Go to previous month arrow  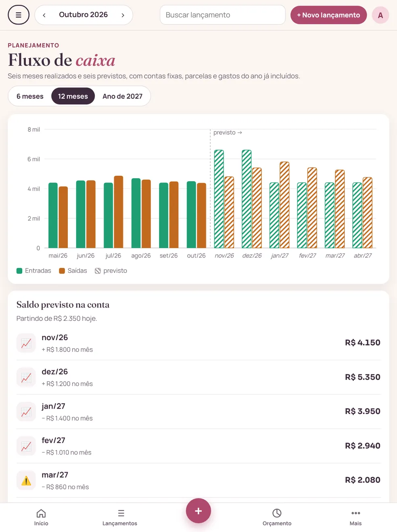point(44,15)
